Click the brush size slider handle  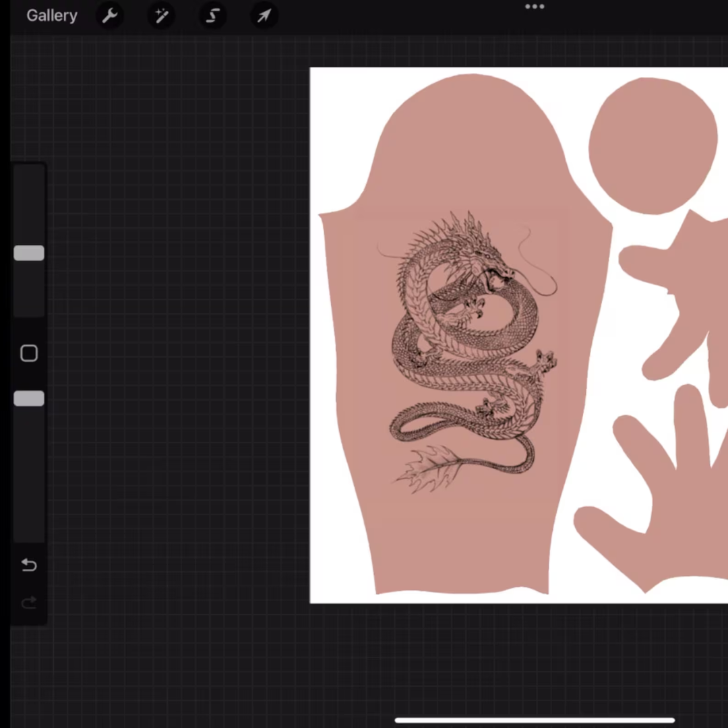pos(29,253)
